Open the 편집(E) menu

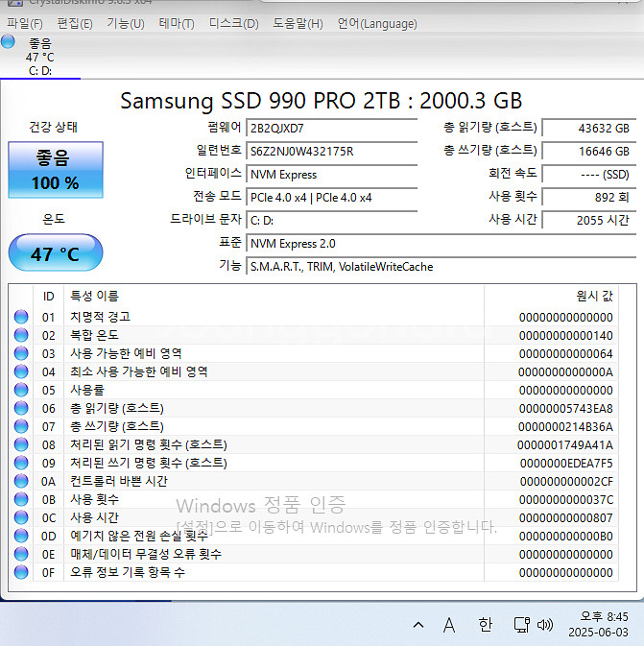tap(75, 23)
